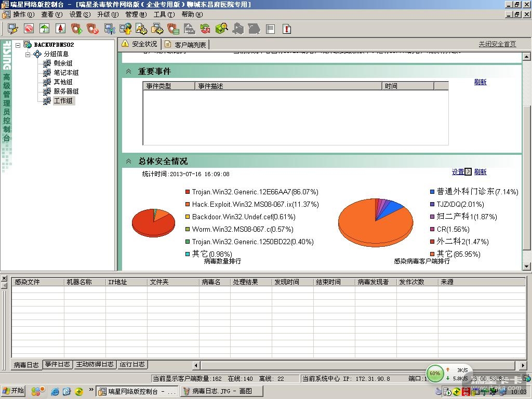
Task: Click the 关闭安全首页 link
Action: pyautogui.click(x=497, y=44)
